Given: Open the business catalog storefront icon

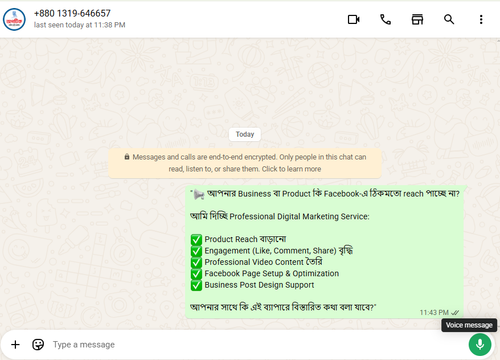Looking at the screenshot, I should [x=417, y=19].
